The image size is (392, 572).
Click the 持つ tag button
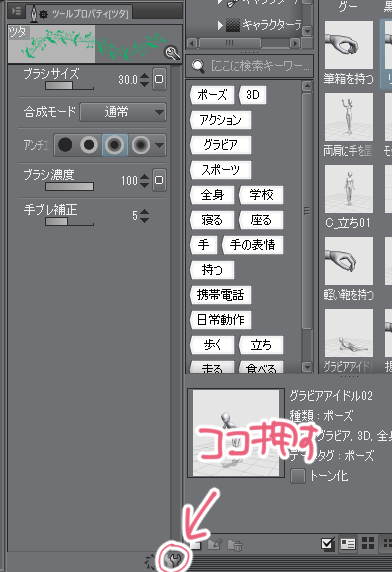[x=212, y=270]
